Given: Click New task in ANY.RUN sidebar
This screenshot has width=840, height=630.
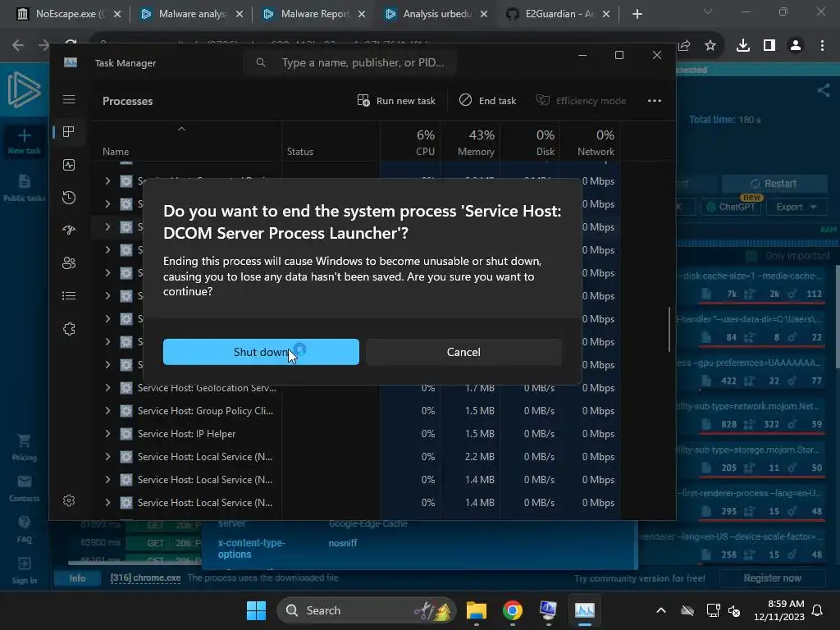Looking at the screenshot, I should 24,141.
